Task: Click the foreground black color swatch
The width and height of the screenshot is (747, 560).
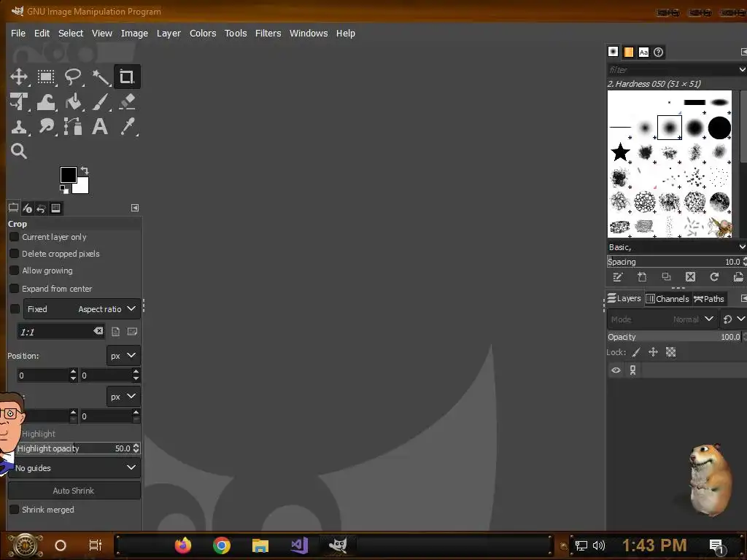Action: [x=68, y=175]
